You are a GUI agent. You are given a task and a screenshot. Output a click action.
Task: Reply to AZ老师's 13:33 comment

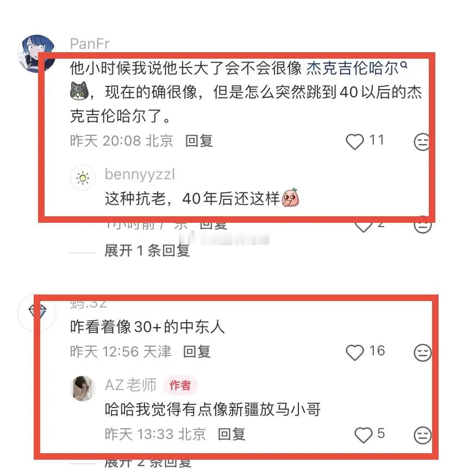232,435
